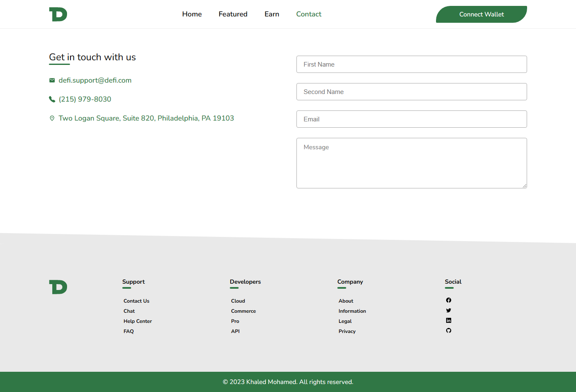This screenshot has height=392, width=576.
Task: Click the D logo in the header
Action: point(58,14)
